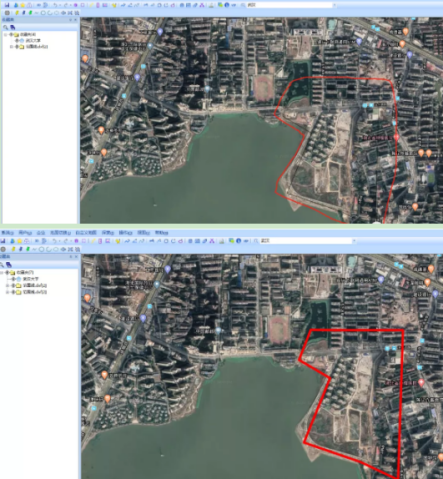443x479 pixels.
Task: Click the green marker icon in upper second toolbar row
Action: point(30,13)
